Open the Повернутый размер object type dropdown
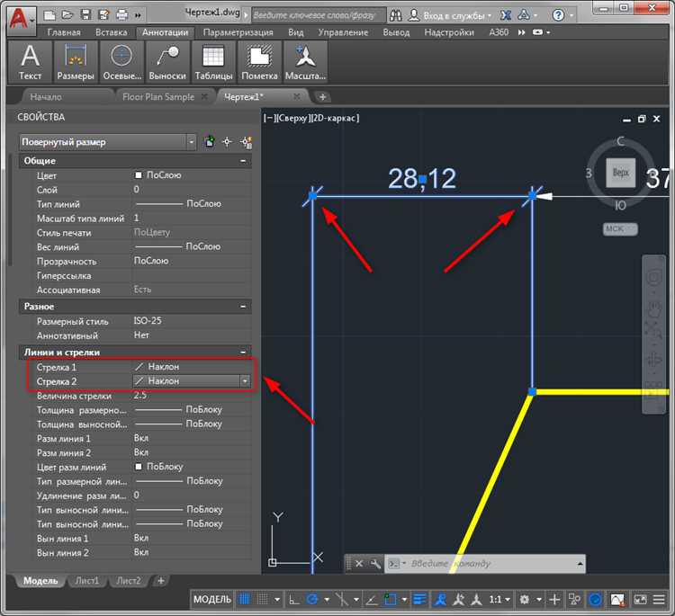 point(192,142)
